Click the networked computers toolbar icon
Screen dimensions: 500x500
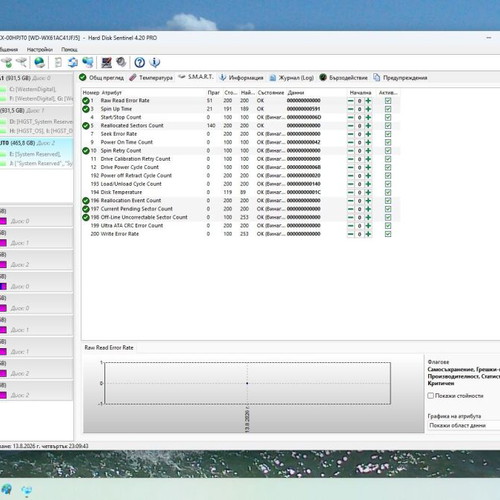pos(88,62)
